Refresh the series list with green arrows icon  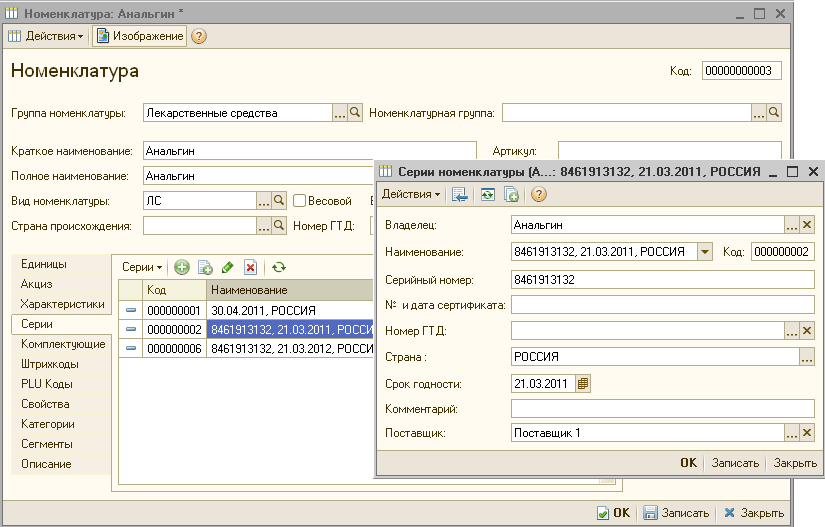[x=279, y=267]
